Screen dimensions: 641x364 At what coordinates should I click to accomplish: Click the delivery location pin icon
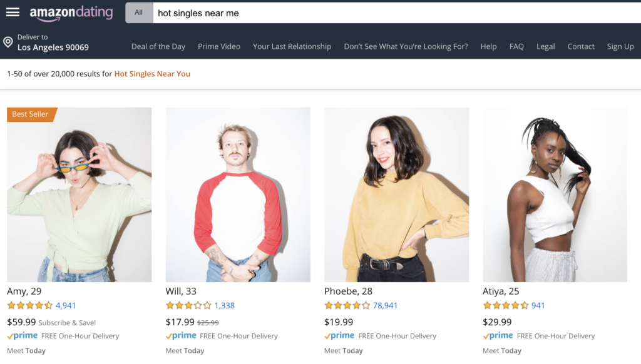(x=8, y=42)
